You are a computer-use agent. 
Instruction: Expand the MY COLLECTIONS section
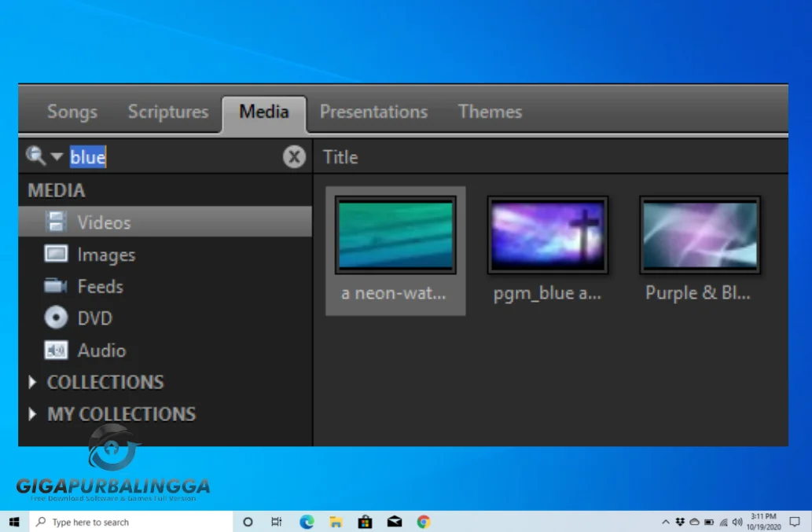pyautogui.click(x=33, y=414)
